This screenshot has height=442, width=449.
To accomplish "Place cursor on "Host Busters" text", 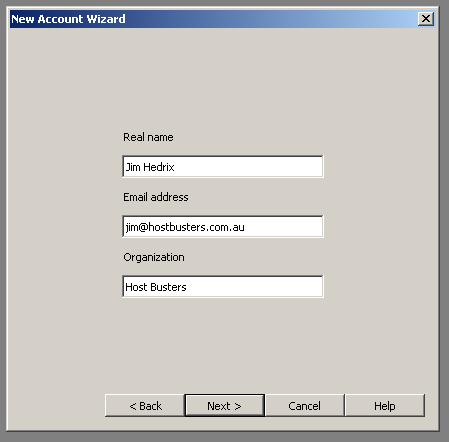I will pos(156,287).
